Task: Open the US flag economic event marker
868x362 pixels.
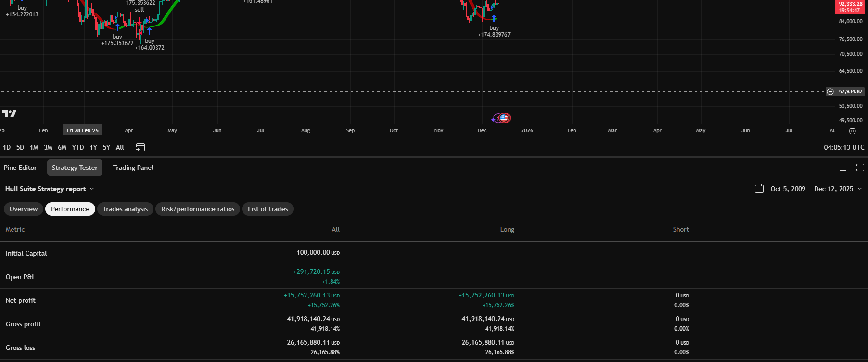Action: [x=504, y=117]
